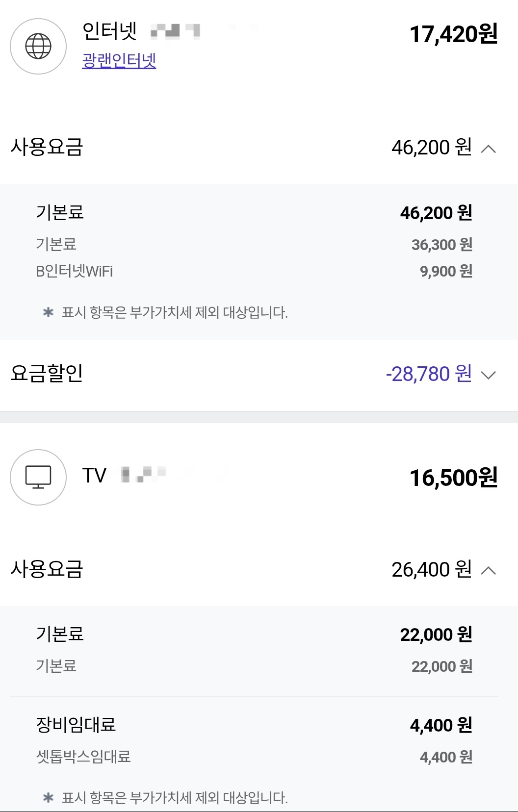Open the 광랜인터넷 link
Screen dimensions: 518x812
pyautogui.click(x=119, y=61)
